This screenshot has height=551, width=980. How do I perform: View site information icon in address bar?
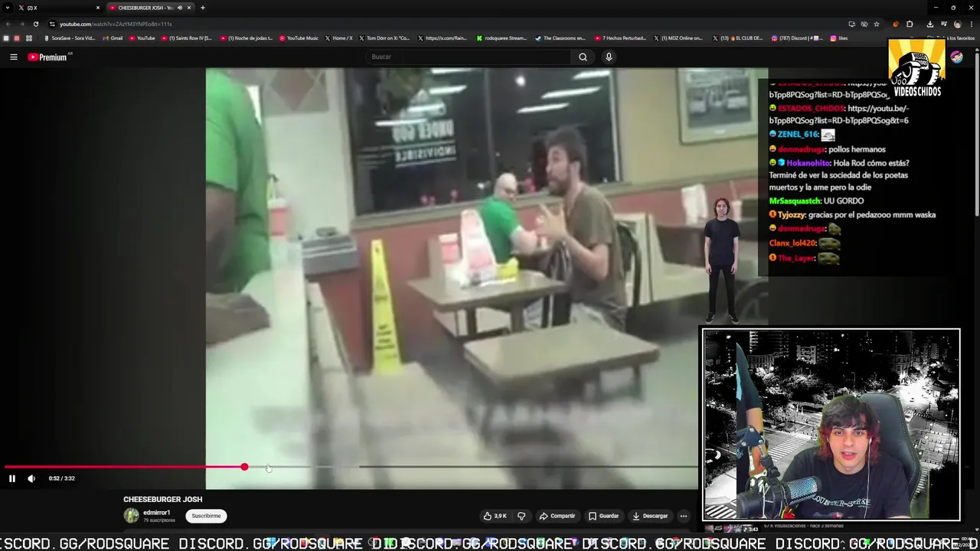click(x=52, y=24)
